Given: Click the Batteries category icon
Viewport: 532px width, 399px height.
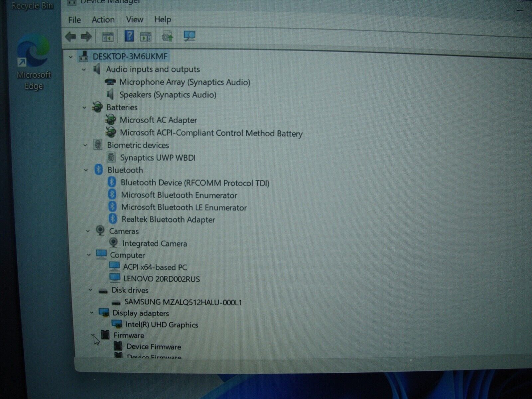Looking at the screenshot, I should coord(97,107).
